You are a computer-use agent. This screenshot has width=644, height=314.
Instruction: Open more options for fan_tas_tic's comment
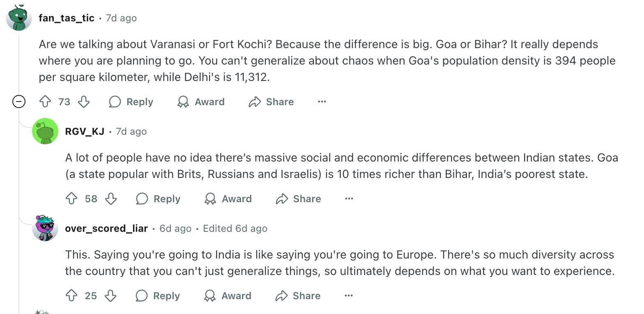pyautogui.click(x=322, y=102)
